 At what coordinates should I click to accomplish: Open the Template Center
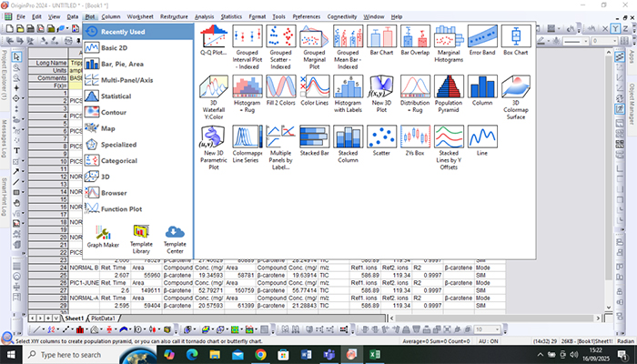175,239
